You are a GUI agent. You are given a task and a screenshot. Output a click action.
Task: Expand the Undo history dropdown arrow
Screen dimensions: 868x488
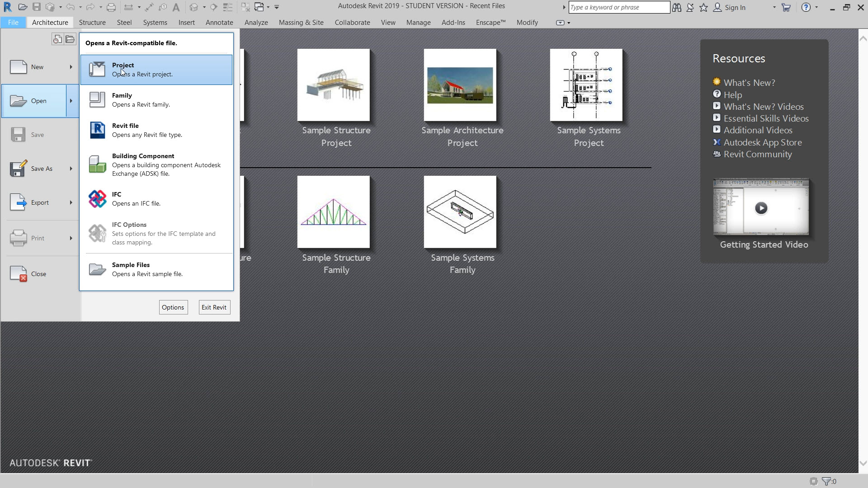pos(80,7)
